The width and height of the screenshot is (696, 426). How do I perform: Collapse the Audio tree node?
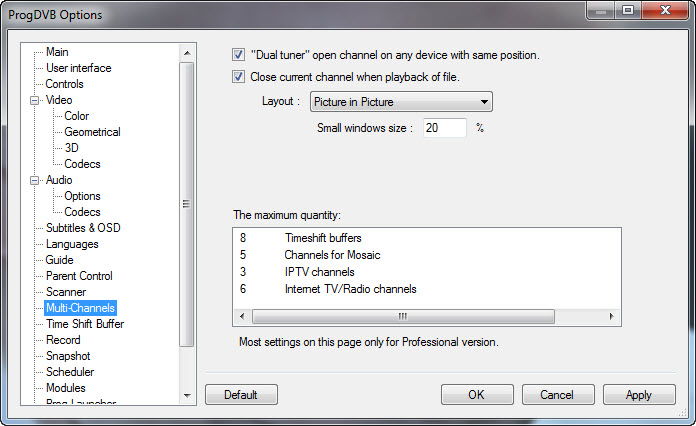tap(35, 180)
